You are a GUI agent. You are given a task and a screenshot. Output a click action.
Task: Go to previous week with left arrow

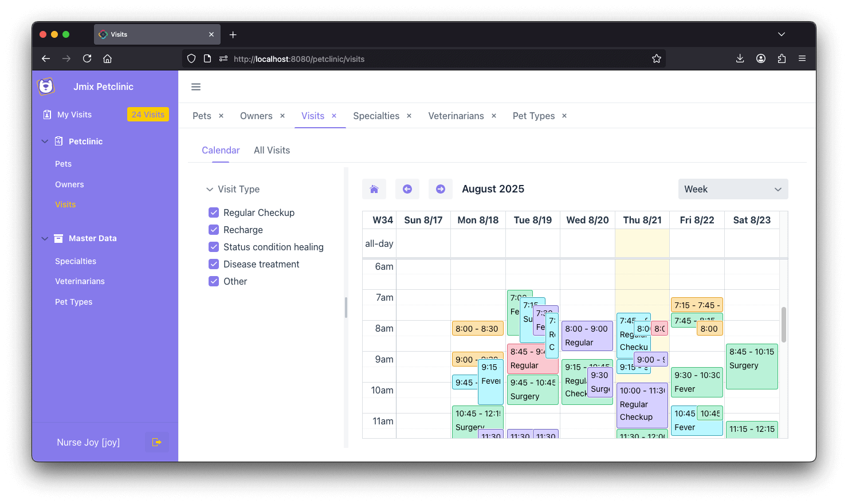tap(407, 189)
